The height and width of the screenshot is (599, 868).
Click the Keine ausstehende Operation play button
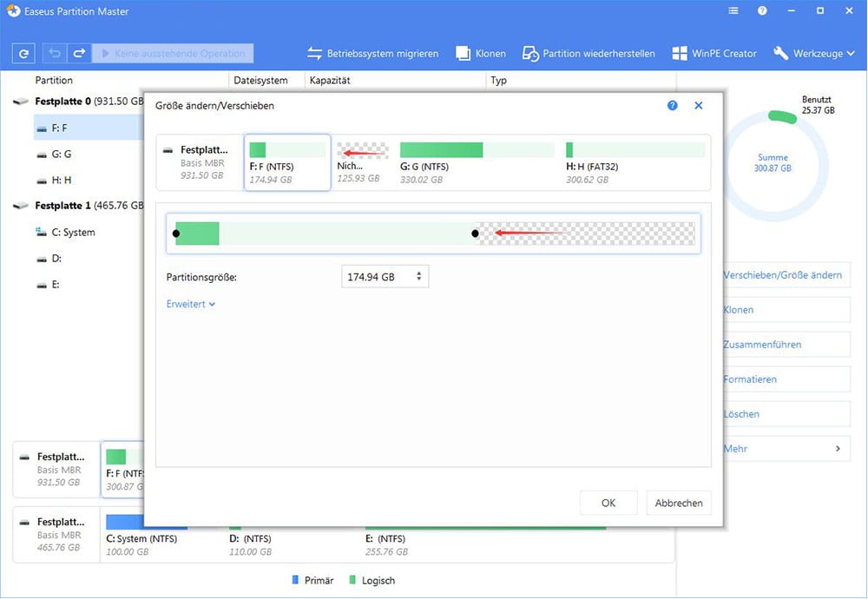[173, 54]
